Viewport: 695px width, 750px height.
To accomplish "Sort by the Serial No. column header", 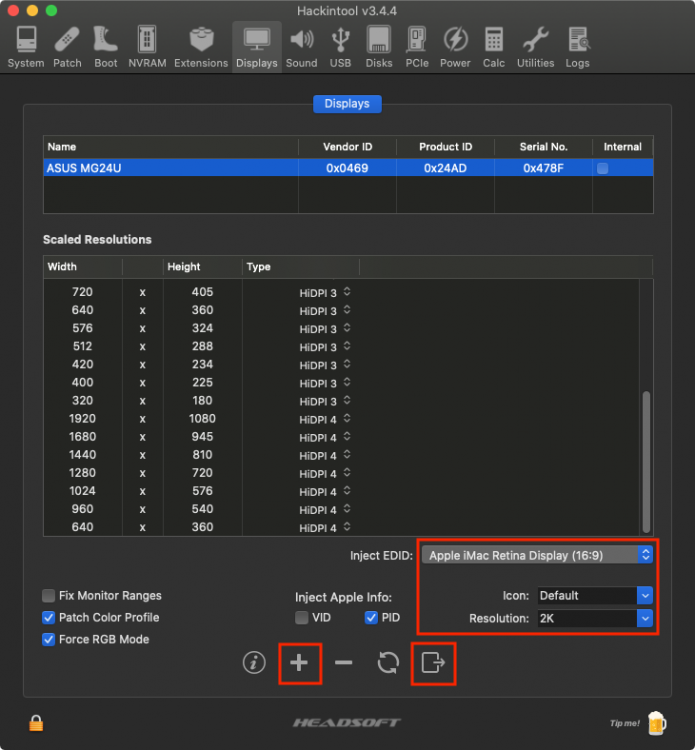I will (x=543, y=147).
